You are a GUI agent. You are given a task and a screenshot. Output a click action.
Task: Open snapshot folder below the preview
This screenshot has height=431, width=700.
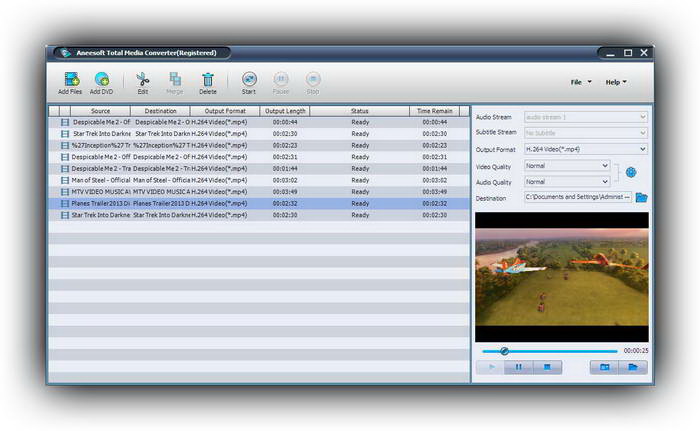click(x=633, y=367)
